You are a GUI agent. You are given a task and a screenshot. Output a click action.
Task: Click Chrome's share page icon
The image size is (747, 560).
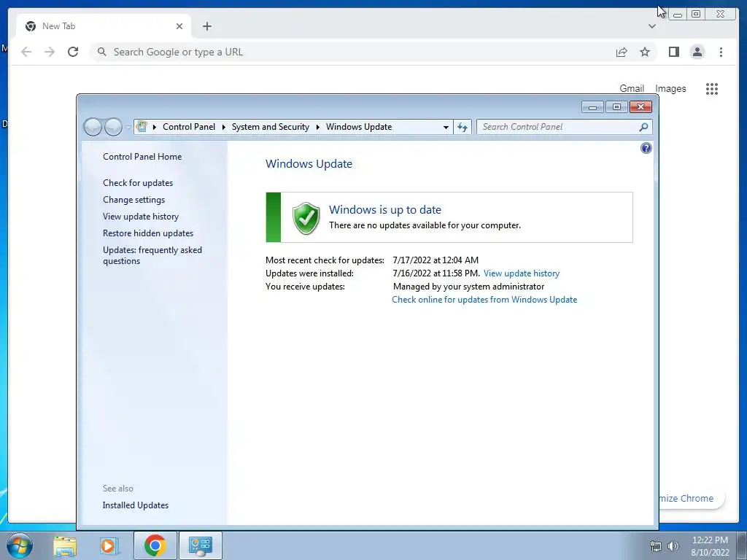point(622,52)
